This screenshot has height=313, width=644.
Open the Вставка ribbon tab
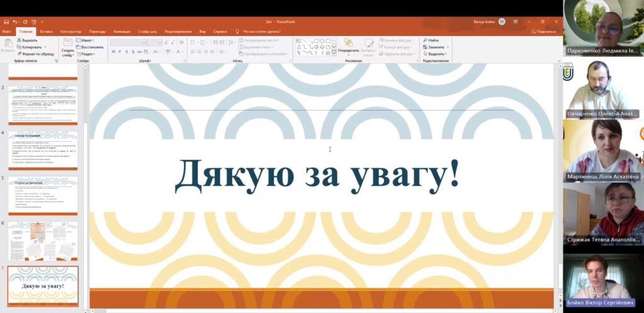click(x=46, y=31)
